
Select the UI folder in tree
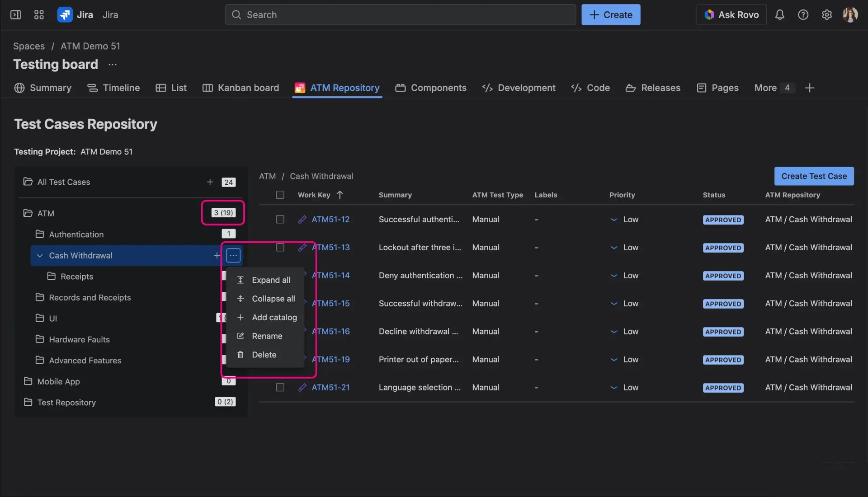click(x=53, y=318)
